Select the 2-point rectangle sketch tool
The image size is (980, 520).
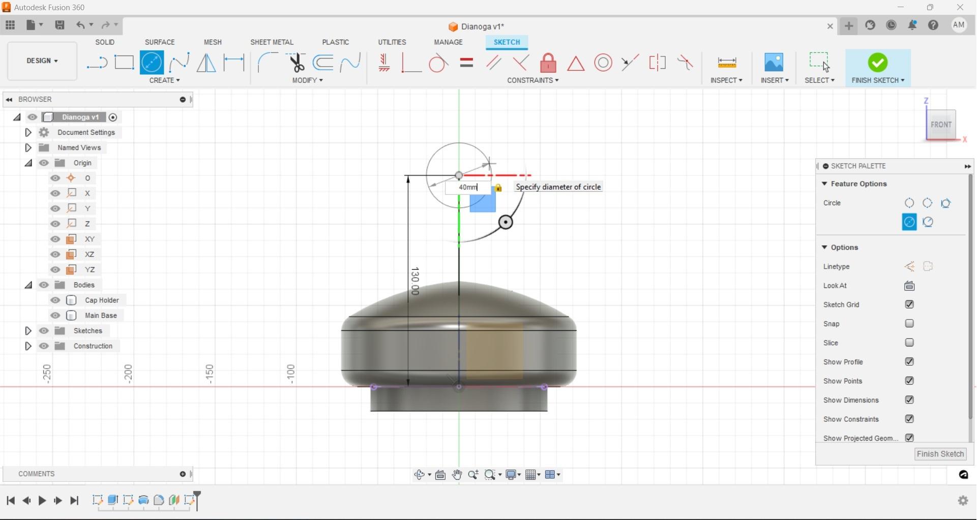pyautogui.click(x=124, y=63)
